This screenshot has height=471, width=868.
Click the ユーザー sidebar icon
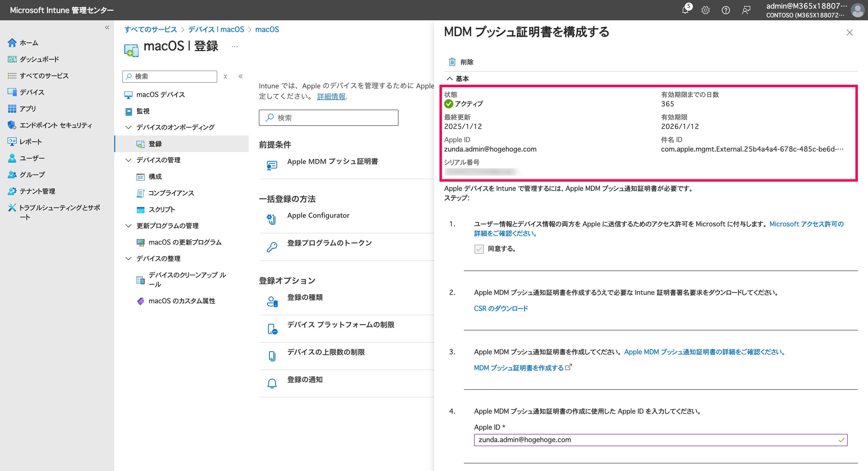tap(12, 158)
